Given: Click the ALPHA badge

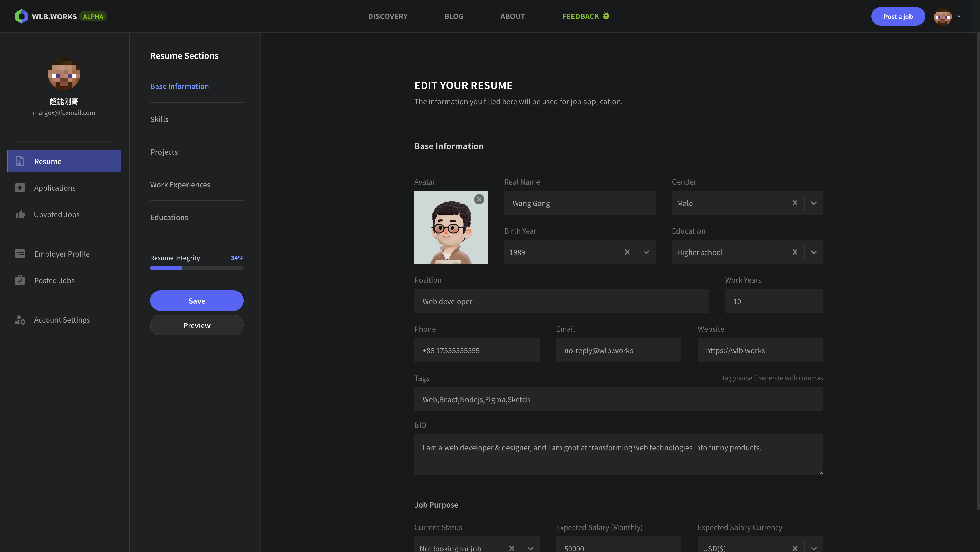Looking at the screenshot, I should (x=93, y=16).
